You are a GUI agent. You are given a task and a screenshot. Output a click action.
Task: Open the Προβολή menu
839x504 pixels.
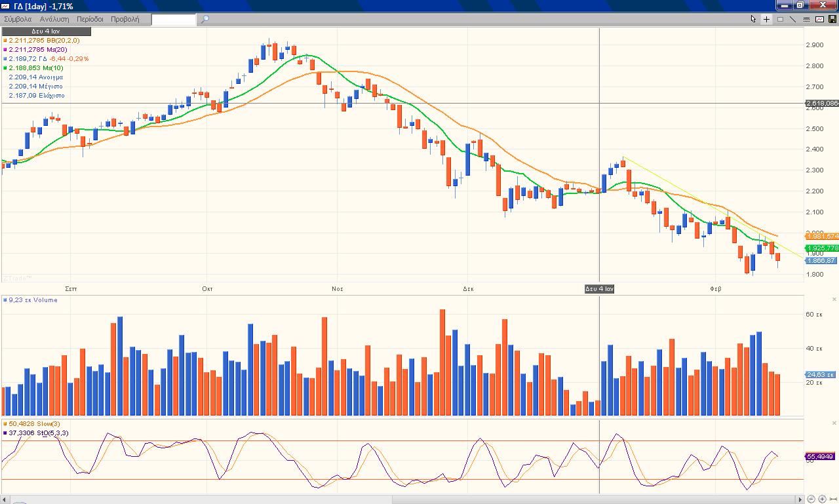coord(125,19)
